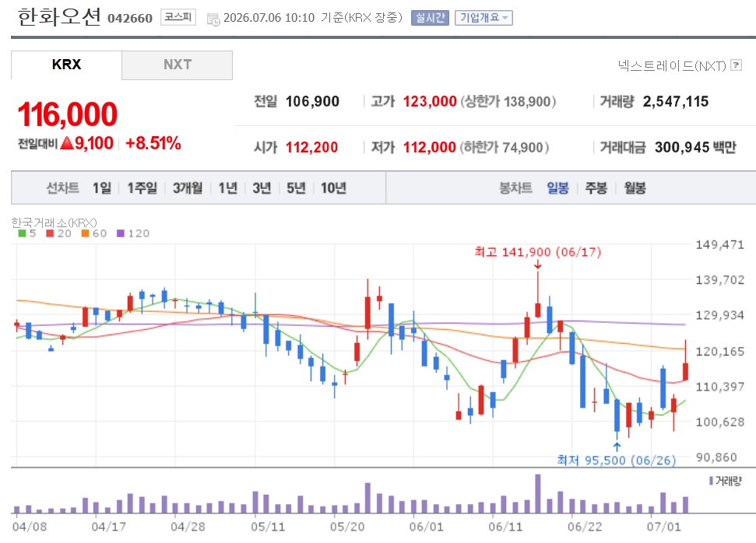Click the 거래량 volume legend marker
Screen dimensions: 756x543
click(x=725, y=481)
